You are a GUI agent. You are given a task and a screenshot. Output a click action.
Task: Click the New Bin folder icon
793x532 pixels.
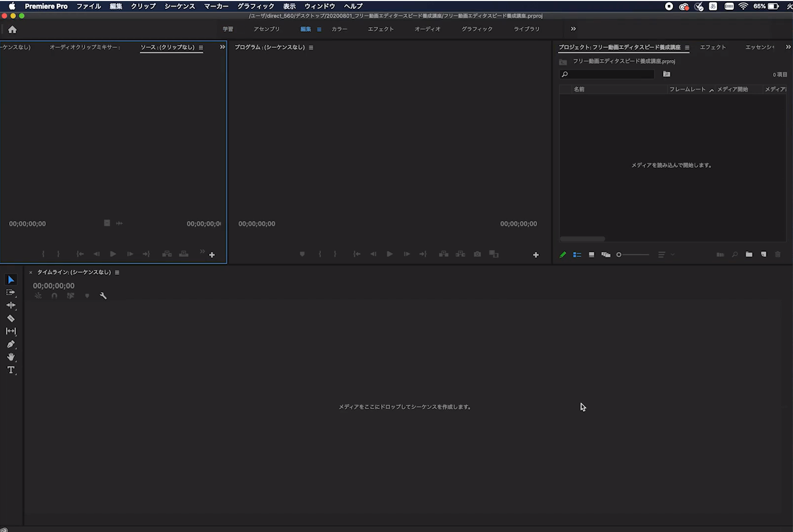click(x=749, y=255)
